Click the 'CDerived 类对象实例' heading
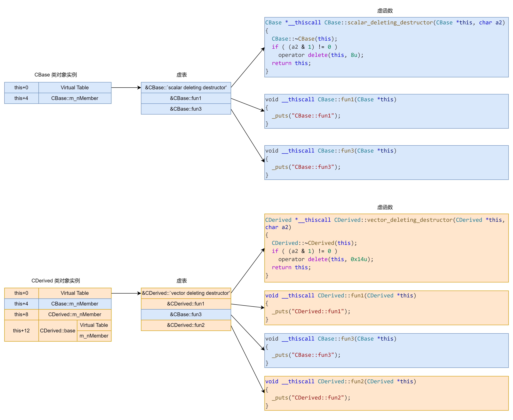 click(56, 281)
